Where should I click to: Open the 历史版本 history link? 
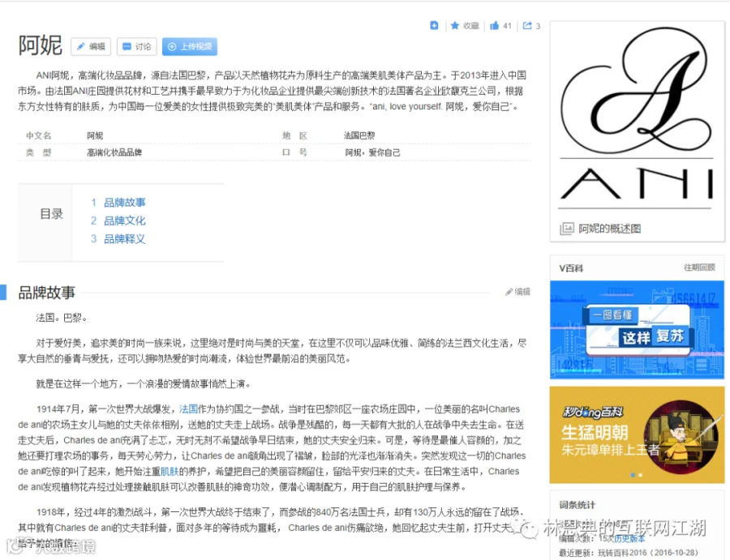tap(629, 539)
